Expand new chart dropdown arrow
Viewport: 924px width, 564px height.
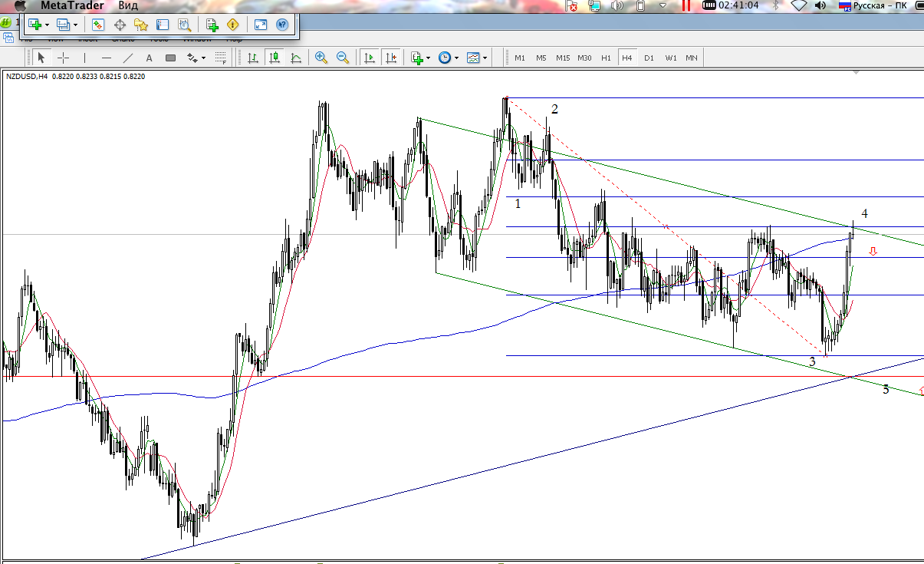click(x=47, y=25)
